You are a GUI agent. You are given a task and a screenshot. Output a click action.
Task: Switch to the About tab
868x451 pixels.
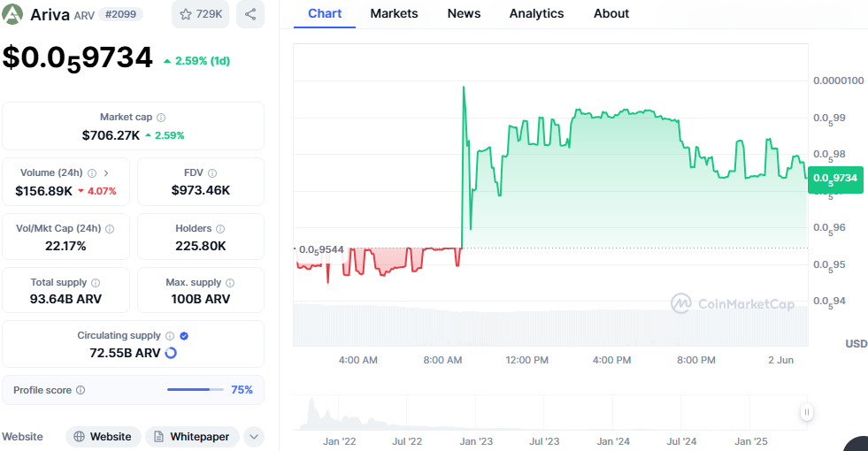pyautogui.click(x=611, y=14)
